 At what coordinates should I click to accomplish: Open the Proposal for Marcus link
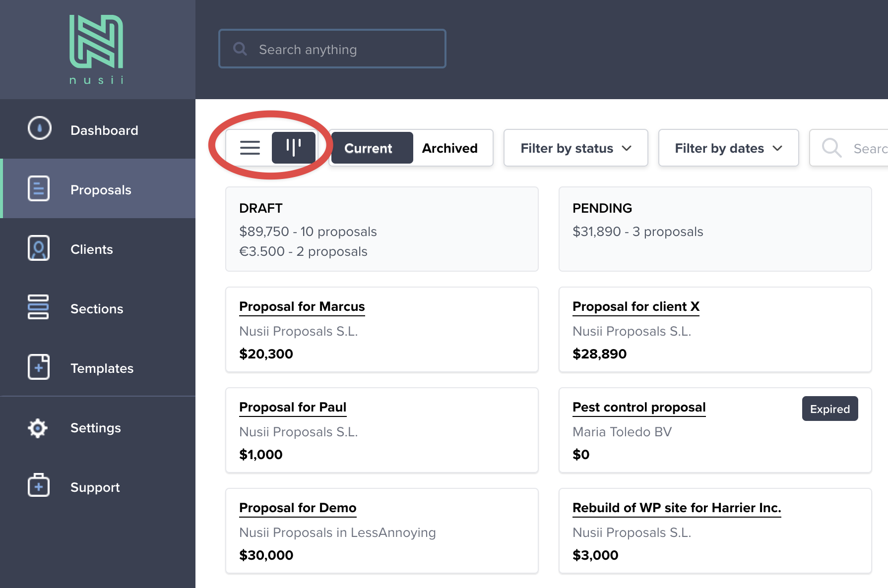tap(302, 306)
